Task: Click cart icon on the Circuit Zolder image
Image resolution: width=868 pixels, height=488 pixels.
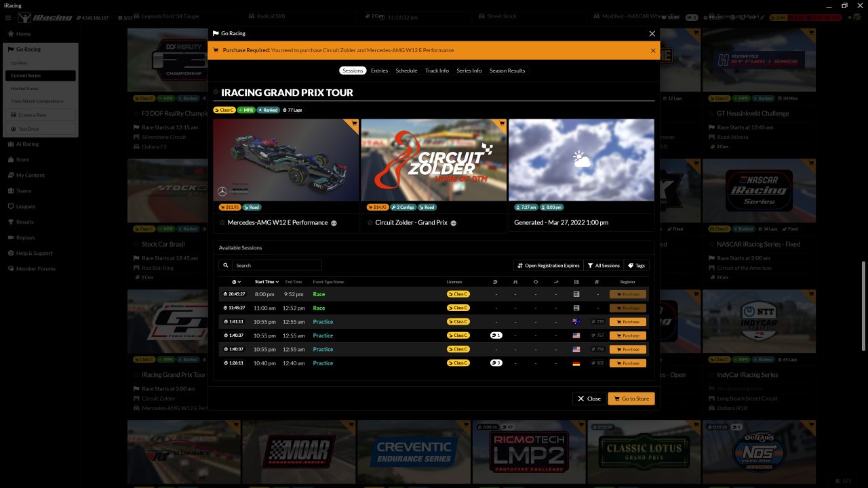Action: click(x=502, y=123)
